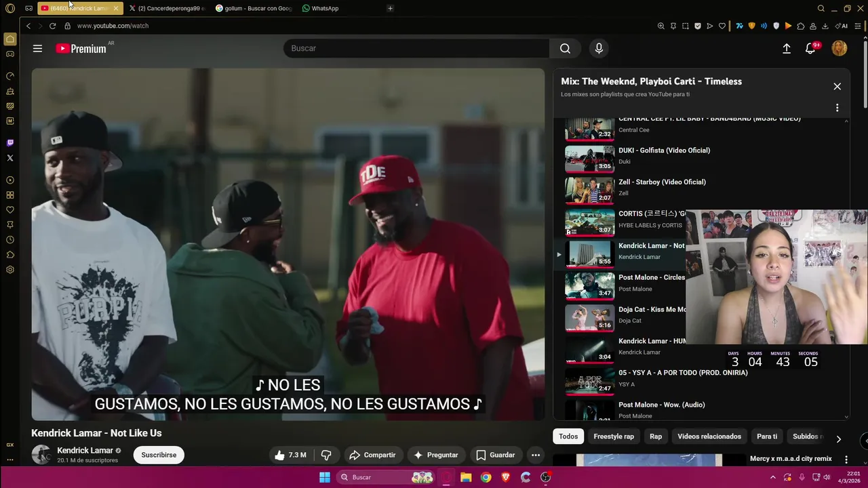This screenshot has width=868, height=488.
Task: Click the video player area
Action: [x=288, y=244]
